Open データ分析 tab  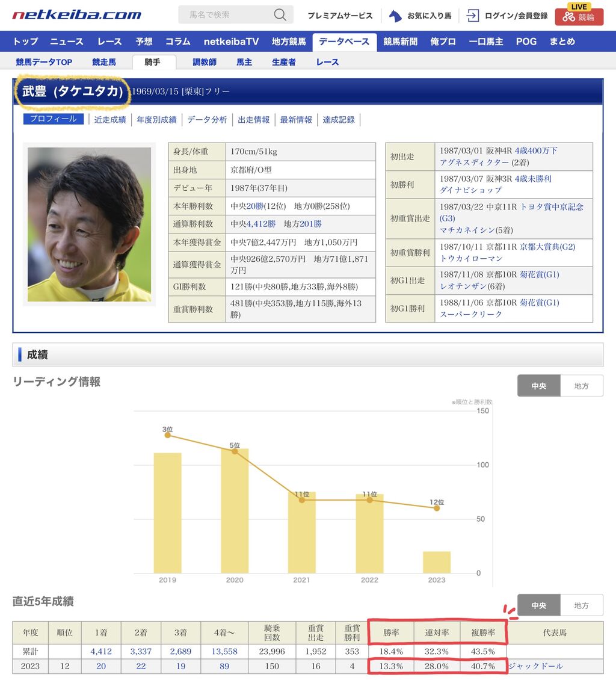tap(207, 120)
